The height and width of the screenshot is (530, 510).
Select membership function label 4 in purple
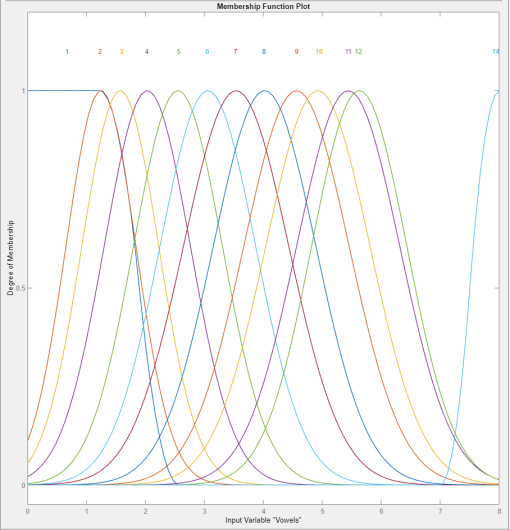point(147,52)
